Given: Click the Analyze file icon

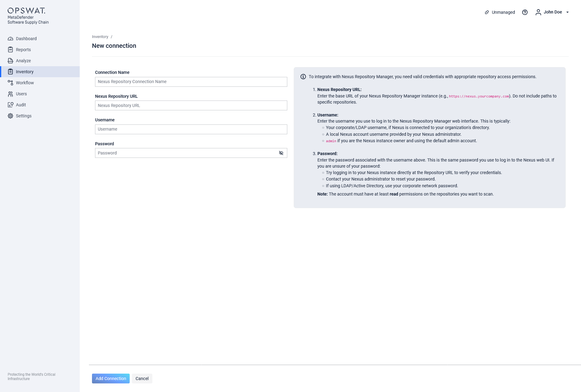Looking at the screenshot, I should point(10,61).
